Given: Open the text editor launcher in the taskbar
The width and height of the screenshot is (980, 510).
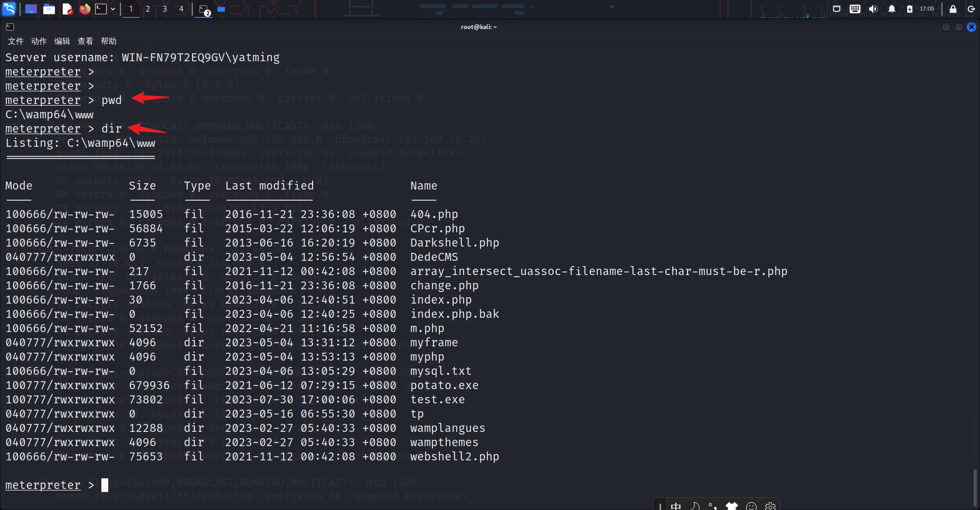Looking at the screenshot, I should coord(67,8).
